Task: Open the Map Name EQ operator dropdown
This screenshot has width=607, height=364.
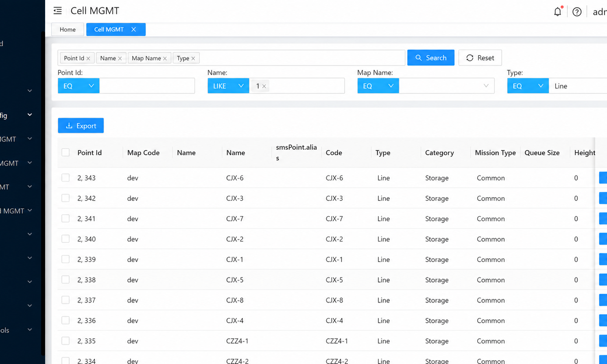Action: [378, 86]
